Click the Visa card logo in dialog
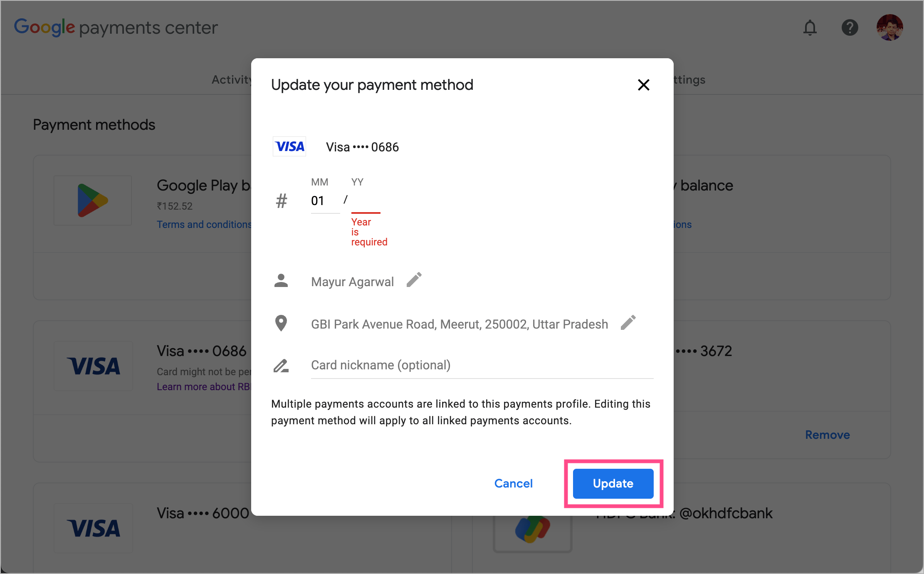The width and height of the screenshot is (924, 574). pos(289,146)
